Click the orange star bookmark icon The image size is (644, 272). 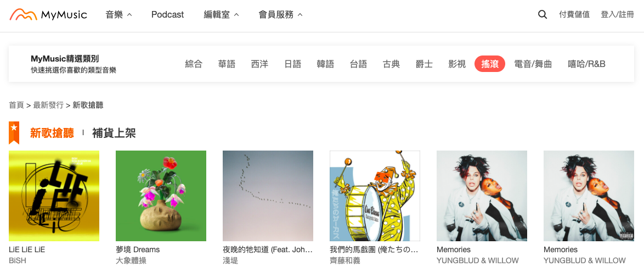click(14, 133)
